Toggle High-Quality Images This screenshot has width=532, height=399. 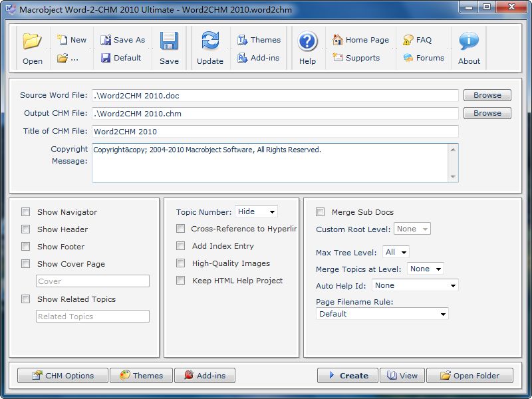tap(180, 263)
